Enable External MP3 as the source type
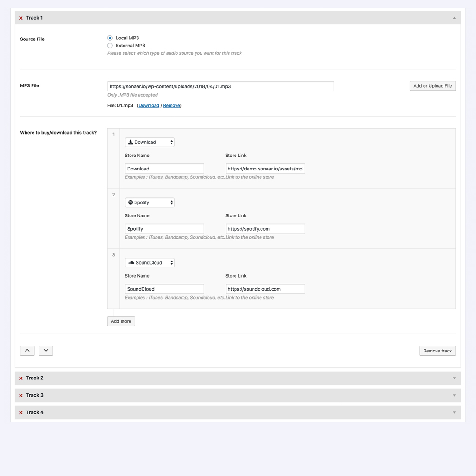Image resolution: width=476 pixels, height=476 pixels. click(110, 46)
